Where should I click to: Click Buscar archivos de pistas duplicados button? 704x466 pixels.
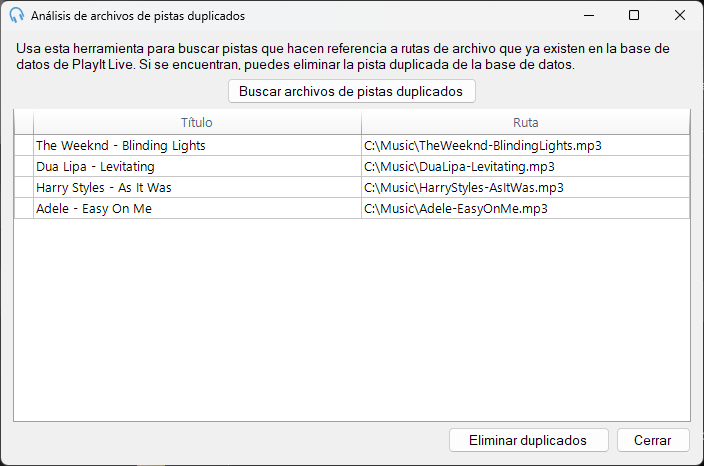[x=352, y=91]
